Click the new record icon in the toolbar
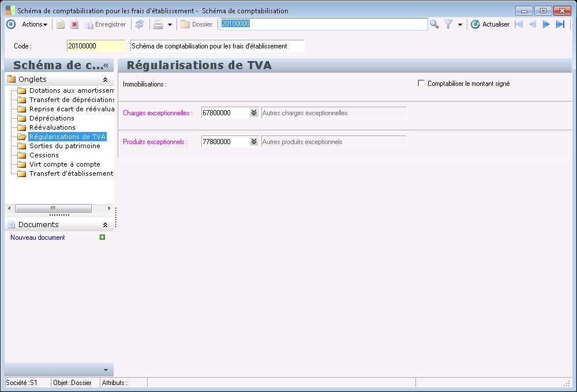Image resolution: width=577 pixels, height=392 pixels. pyautogui.click(x=61, y=25)
